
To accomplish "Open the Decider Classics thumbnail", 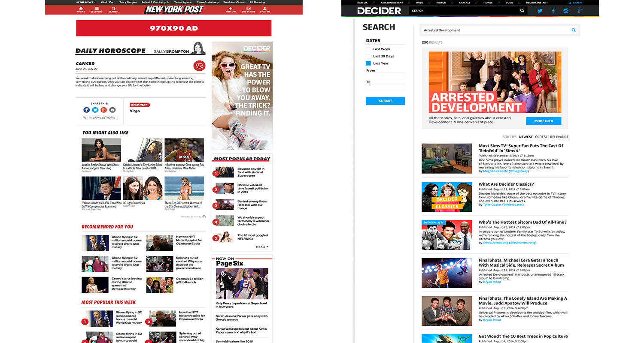I will point(447,197).
